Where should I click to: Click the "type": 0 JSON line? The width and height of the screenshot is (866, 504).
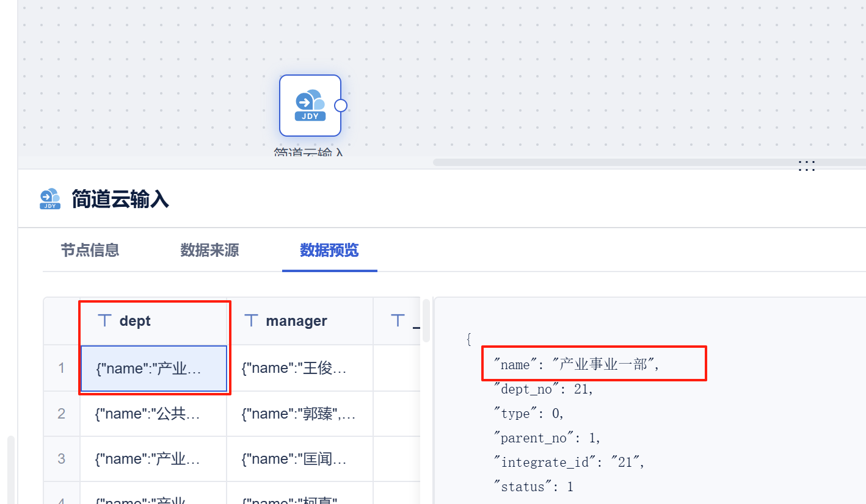click(529, 414)
